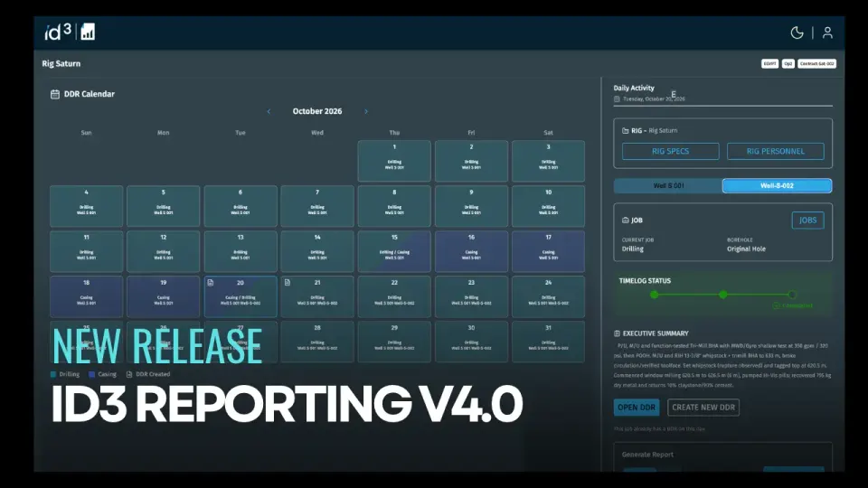Click middle timelog status dot
Viewport: 868px width, 488px height.
click(x=723, y=295)
